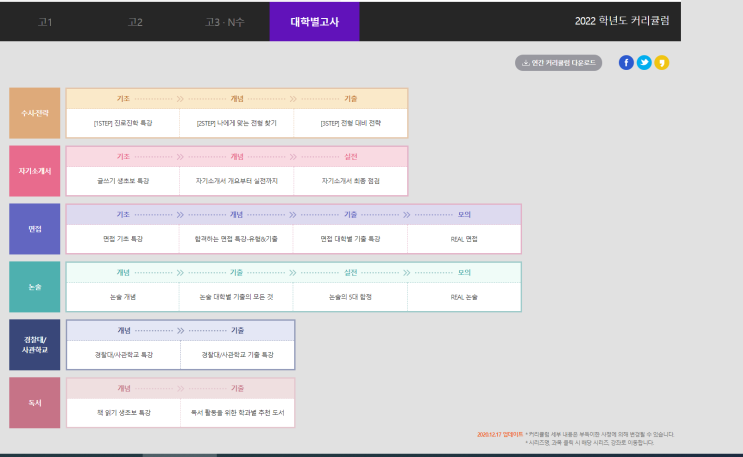743x457 pixels.
Task: Open 논술의 5대 함정 course
Action: tap(350, 297)
